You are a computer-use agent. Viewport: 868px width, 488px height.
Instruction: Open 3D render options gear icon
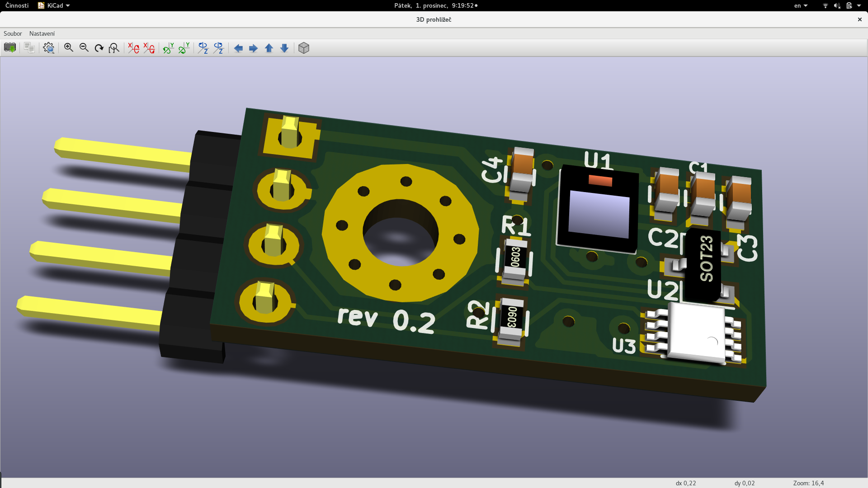49,48
